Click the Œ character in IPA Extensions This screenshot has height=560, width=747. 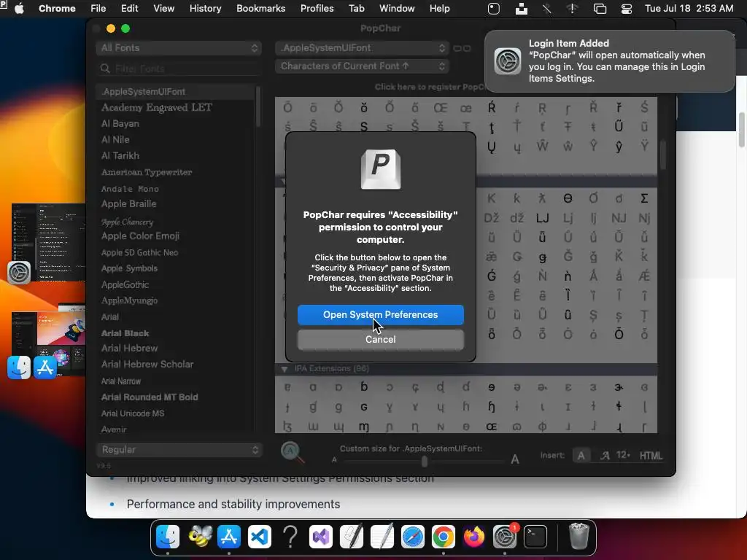[x=491, y=427]
